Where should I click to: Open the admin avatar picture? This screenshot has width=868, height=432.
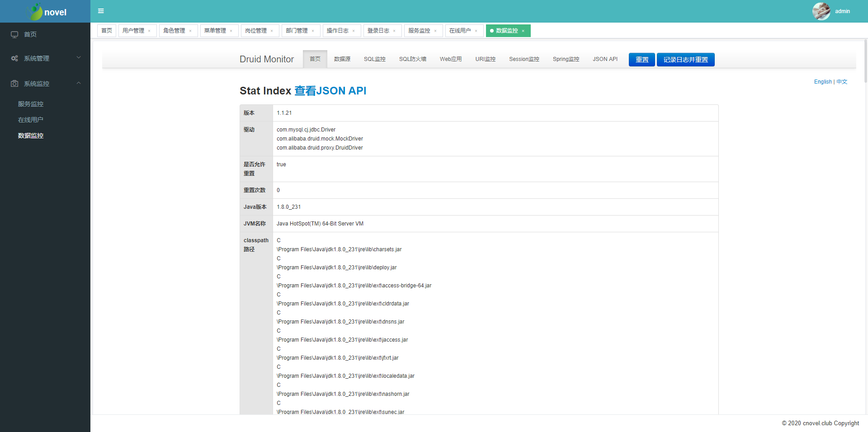pos(821,11)
